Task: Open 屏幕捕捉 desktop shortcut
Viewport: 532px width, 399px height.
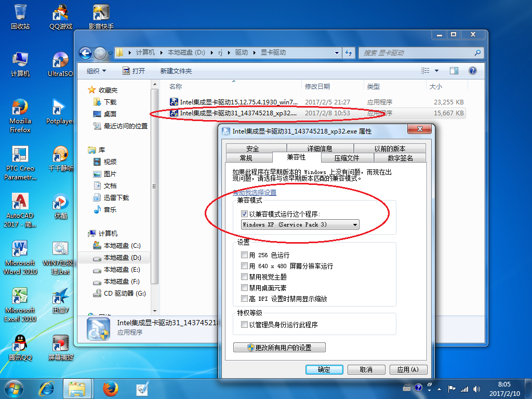Action: point(61,348)
